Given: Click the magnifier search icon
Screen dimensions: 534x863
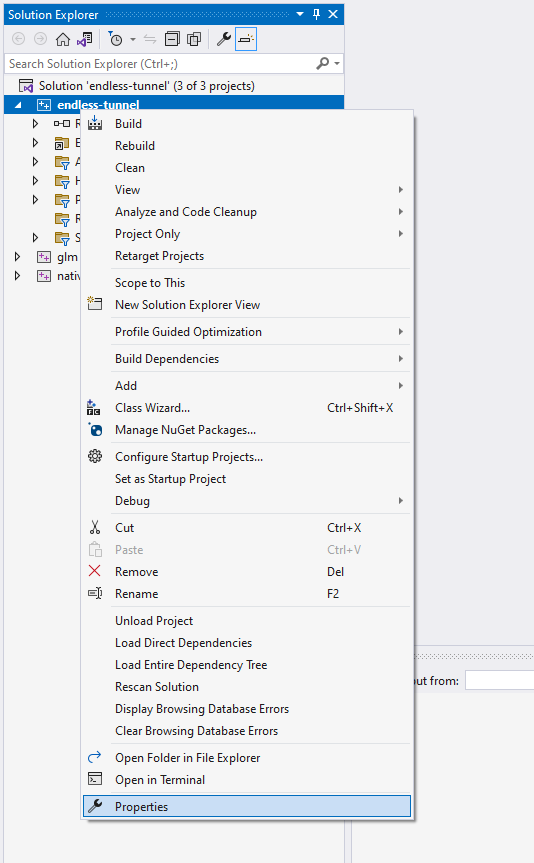Looking at the screenshot, I should pos(323,64).
